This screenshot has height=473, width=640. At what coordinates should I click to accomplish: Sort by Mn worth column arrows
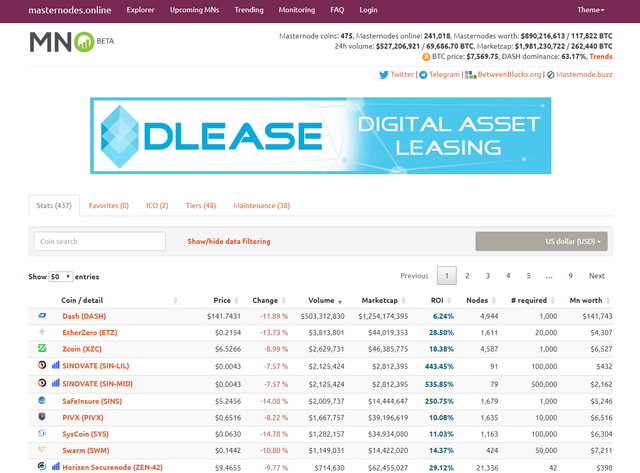click(x=608, y=301)
